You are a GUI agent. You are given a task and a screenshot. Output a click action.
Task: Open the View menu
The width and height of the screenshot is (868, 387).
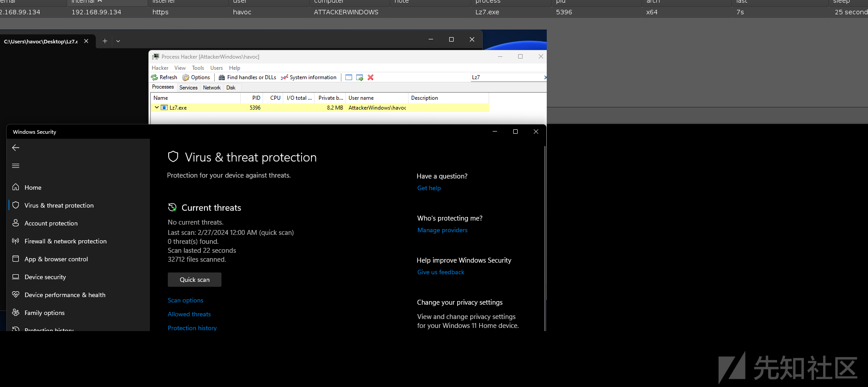click(180, 68)
